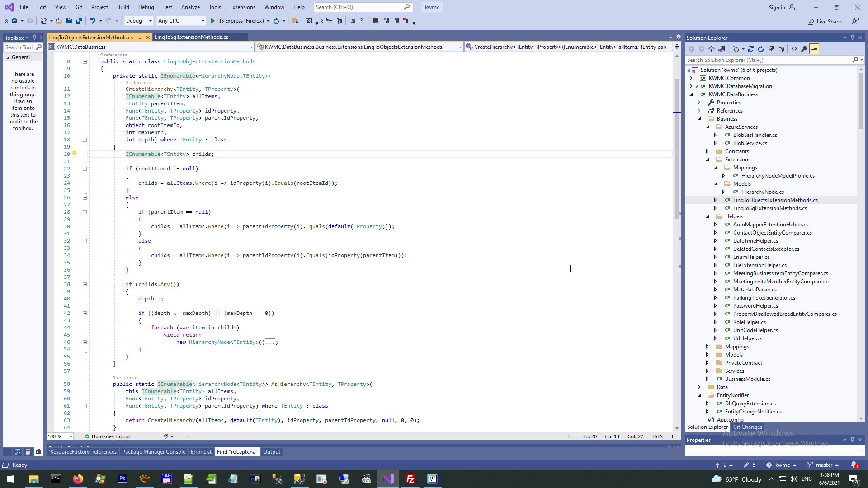Click the Toggle Bookmark toolbar icon
The image size is (868, 488).
376,21
